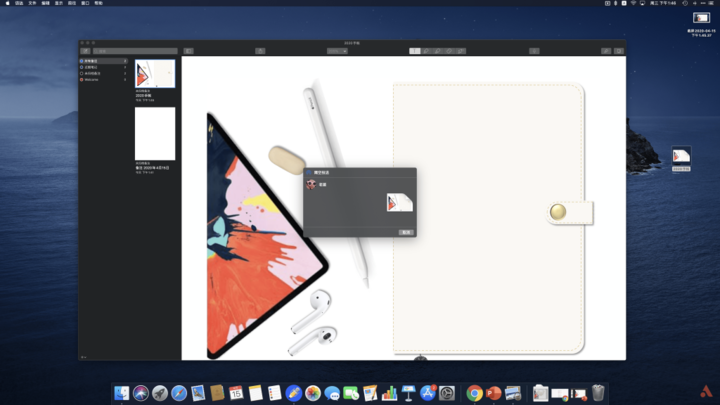The height and width of the screenshot is (405, 720).
Task: Select the eraser tool in toolbar
Action: pos(449,51)
